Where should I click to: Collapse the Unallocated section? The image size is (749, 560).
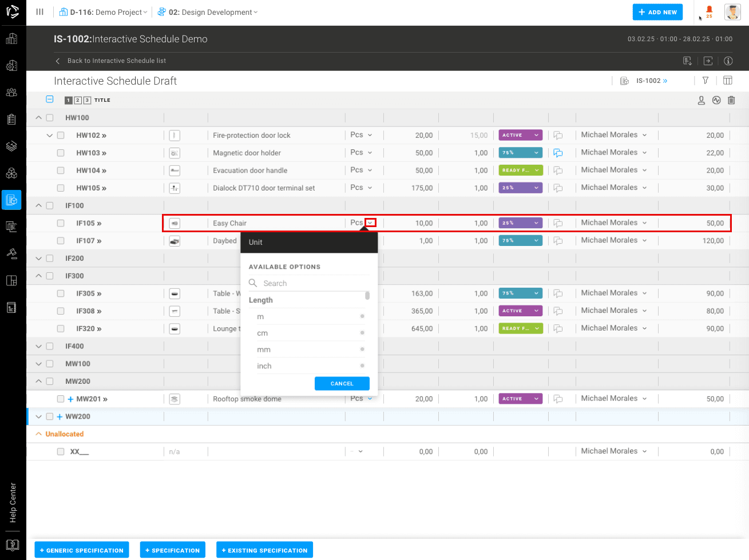39,434
